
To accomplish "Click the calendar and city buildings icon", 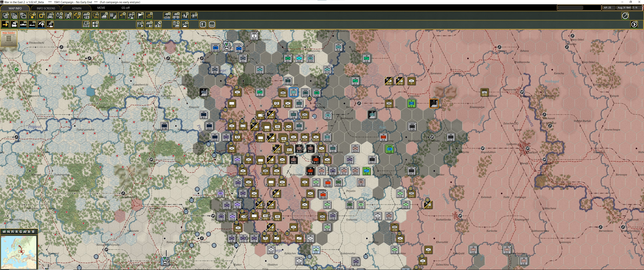I will (x=113, y=16).
